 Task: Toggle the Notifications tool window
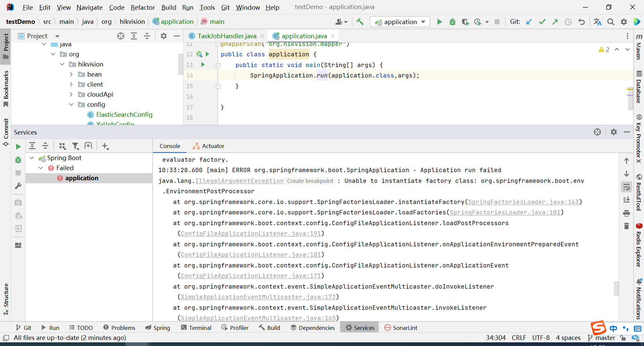click(x=639, y=299)
